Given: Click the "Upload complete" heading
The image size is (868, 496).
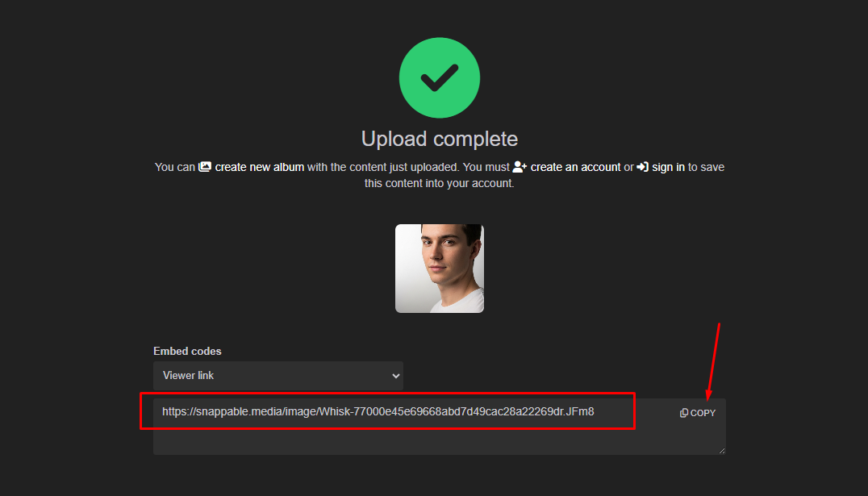Looking at the screenshot, I should coord(440,139).
